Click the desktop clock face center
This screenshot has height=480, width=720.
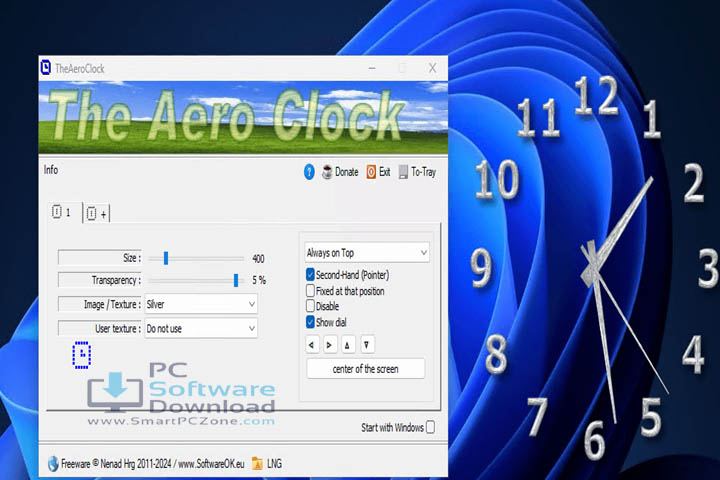coord(592,269)
